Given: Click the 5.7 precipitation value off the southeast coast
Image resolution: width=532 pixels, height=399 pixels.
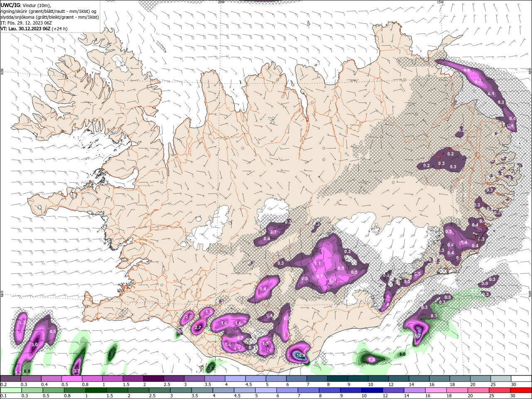Looking at the screenshot, I should [x=418, y=336].
